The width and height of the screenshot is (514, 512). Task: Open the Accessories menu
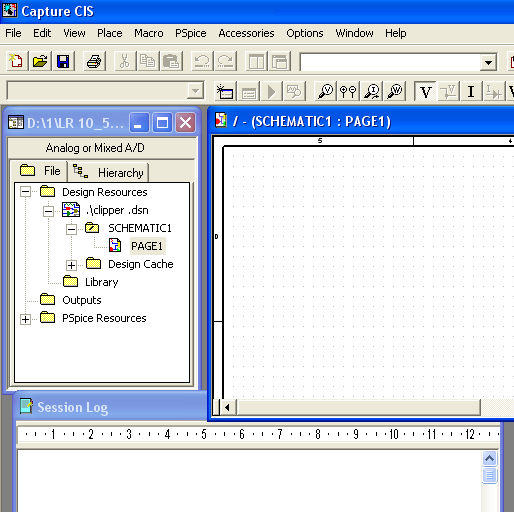(x=246, y=33)
